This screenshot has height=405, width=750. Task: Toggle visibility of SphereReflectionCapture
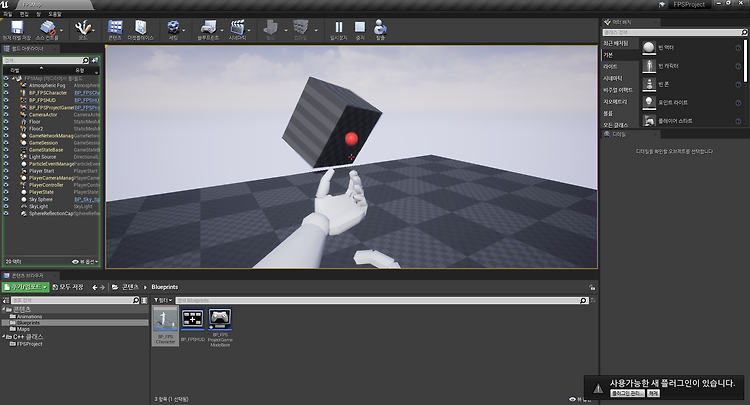click(6, 214)
